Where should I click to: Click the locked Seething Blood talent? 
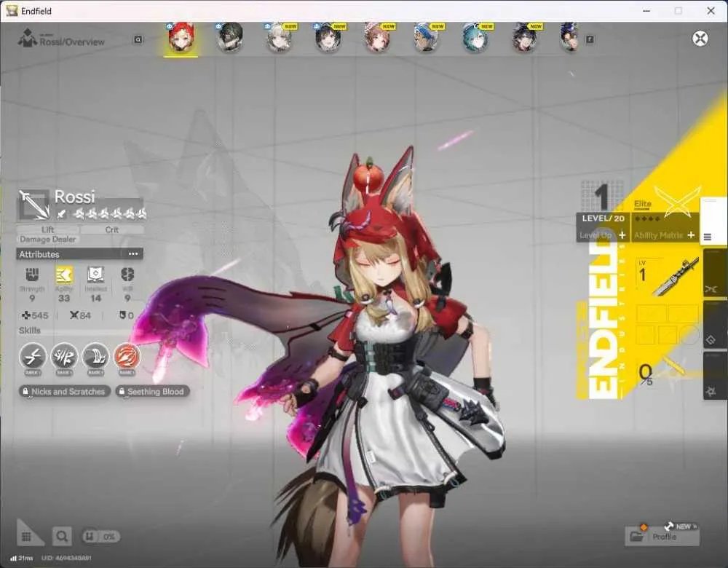tap(152, 392)
